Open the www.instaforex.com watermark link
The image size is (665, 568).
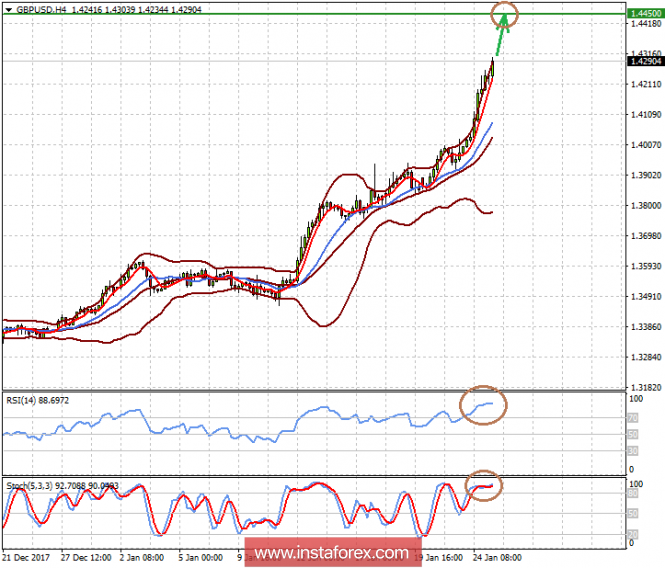(x=332, y=552)
